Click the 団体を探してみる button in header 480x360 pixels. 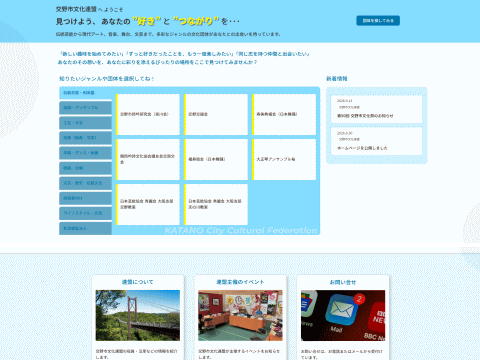(x=378, y=21)
